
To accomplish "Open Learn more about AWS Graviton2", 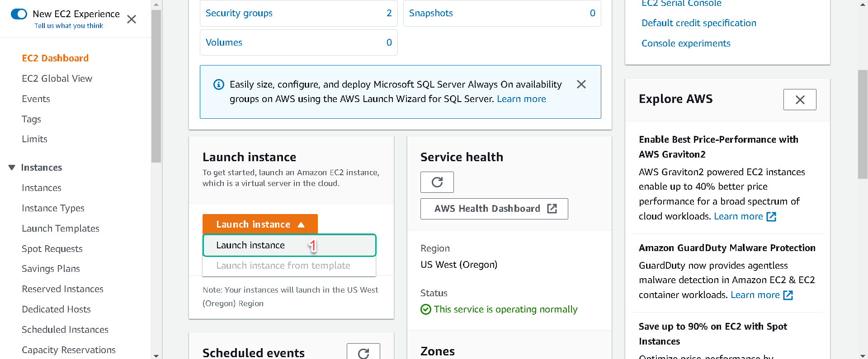I will [738, 216].
